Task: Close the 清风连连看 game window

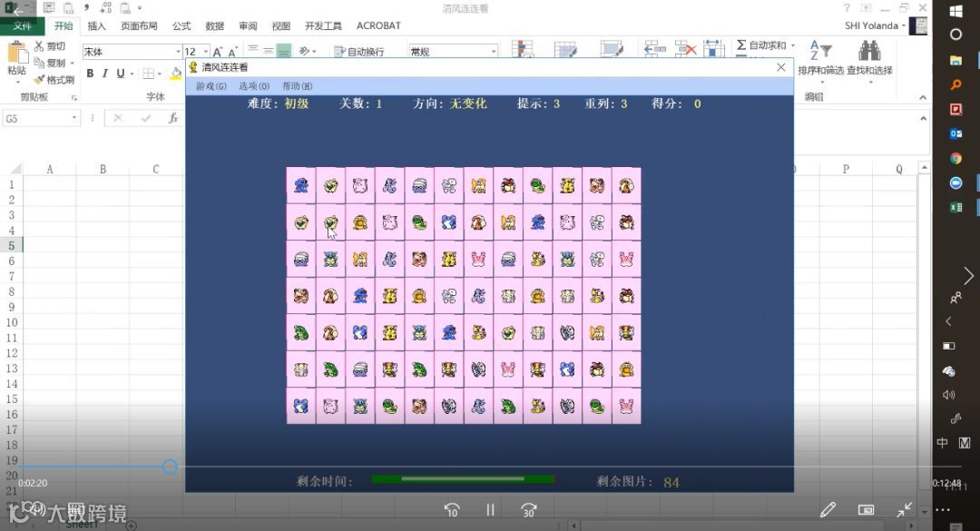Action: (780, 67)
